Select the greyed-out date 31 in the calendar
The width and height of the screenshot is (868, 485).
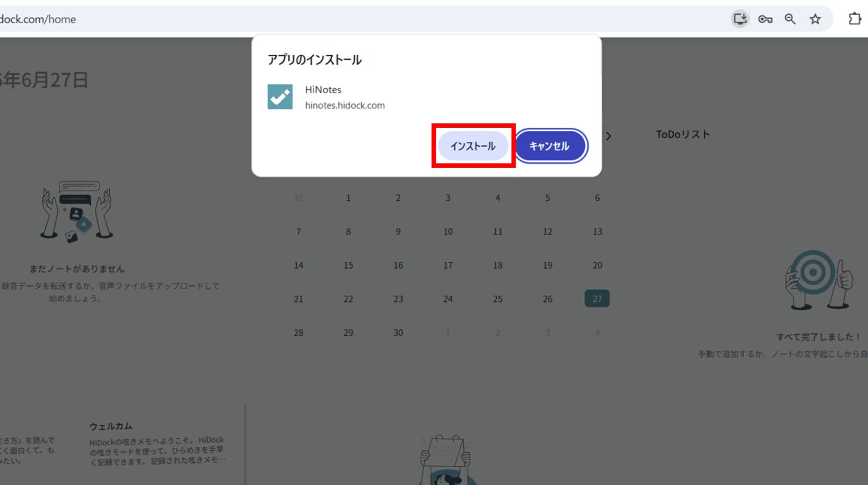point(299,198)
